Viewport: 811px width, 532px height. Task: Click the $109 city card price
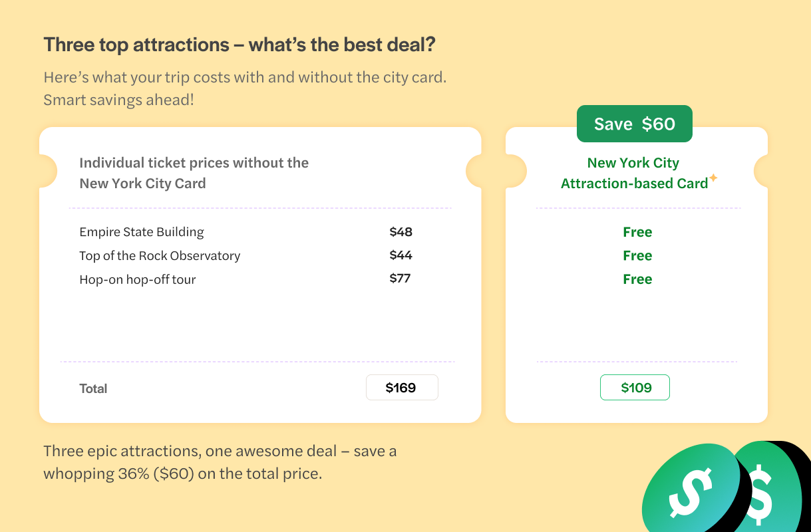point(635,388)
